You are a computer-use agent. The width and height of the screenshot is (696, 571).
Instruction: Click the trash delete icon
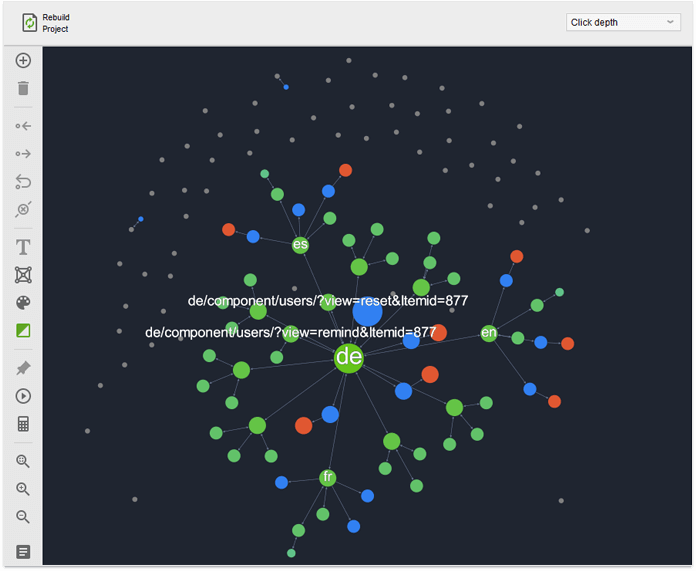click(x=23, y=88)
